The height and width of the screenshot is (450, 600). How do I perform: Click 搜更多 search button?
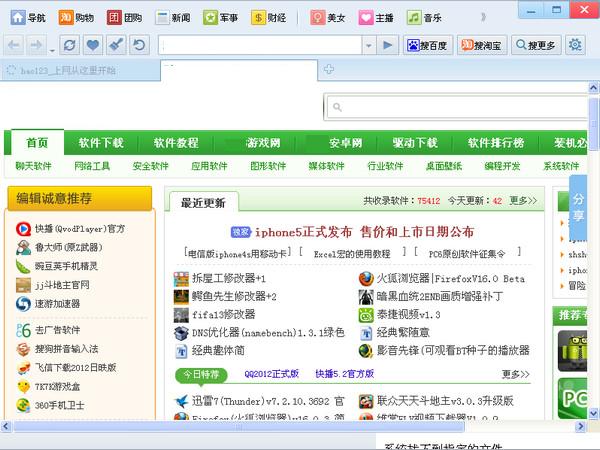point(536,45)
